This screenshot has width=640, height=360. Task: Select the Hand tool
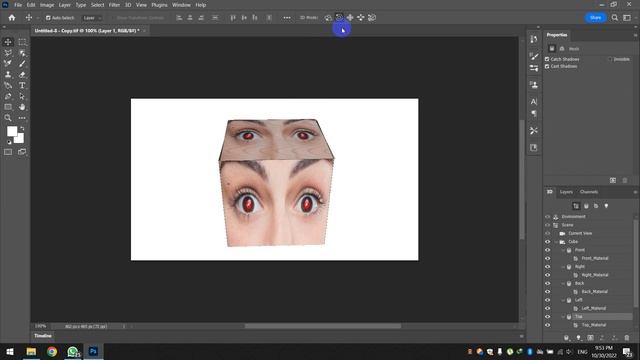22,107
